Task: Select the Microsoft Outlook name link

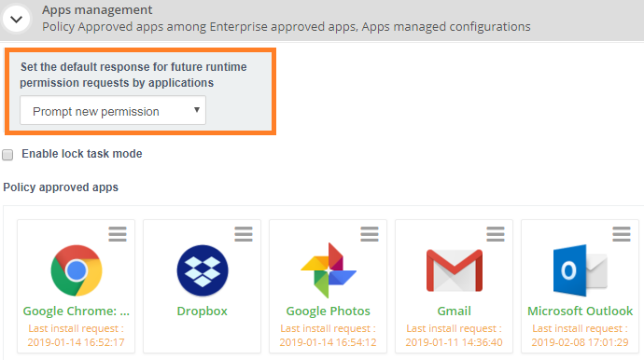Action: (580, 312)
